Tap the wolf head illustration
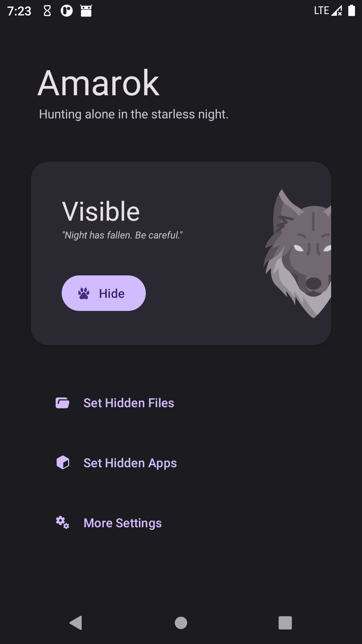Viewport: 362px width, 644px height. [x=298, y=254]
